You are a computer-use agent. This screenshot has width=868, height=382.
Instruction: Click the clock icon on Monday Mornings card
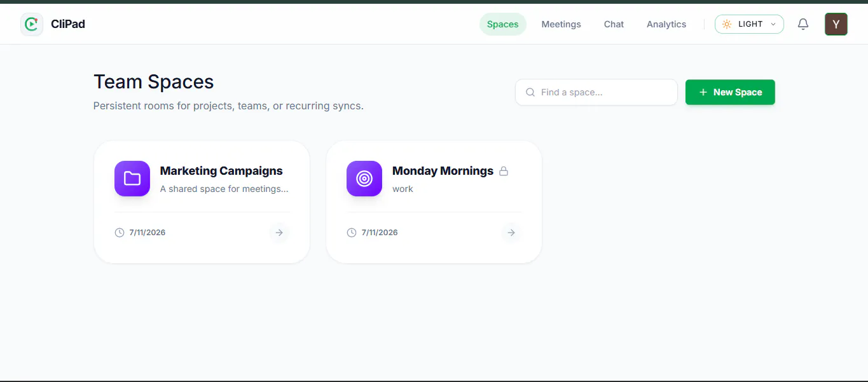point(352,233)
